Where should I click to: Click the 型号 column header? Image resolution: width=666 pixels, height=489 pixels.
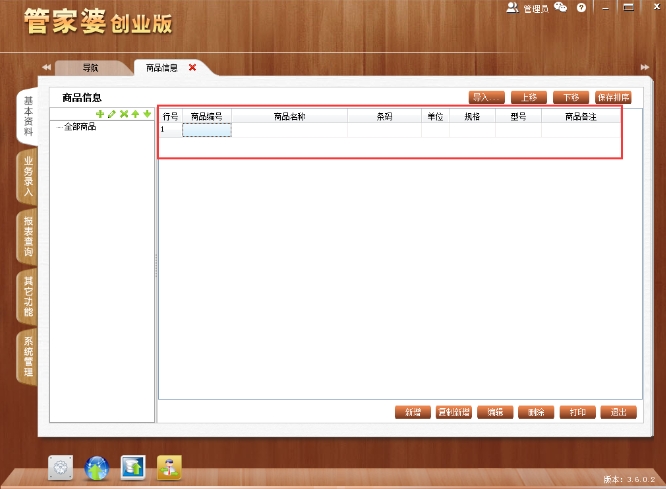click(519, 116)
